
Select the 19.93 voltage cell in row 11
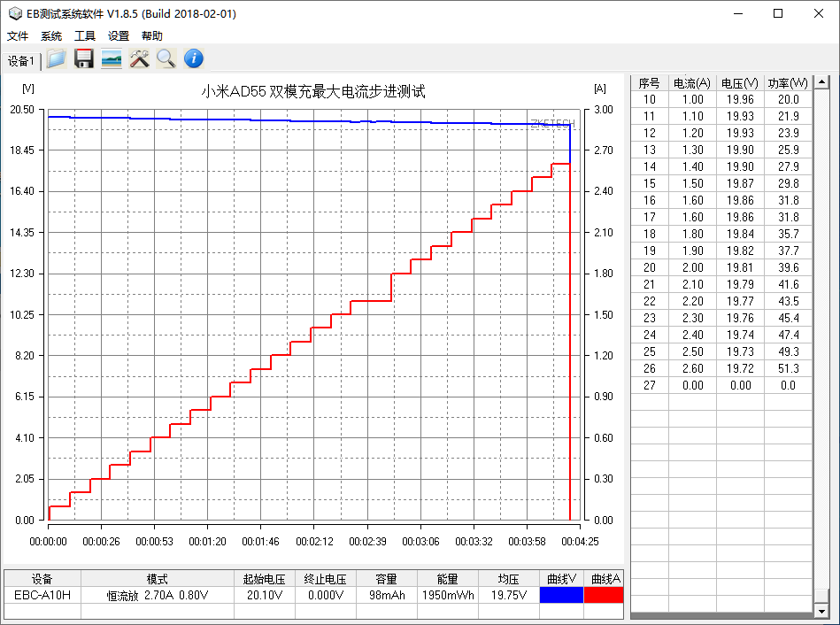pyautogui.click(x=740, y=116)
